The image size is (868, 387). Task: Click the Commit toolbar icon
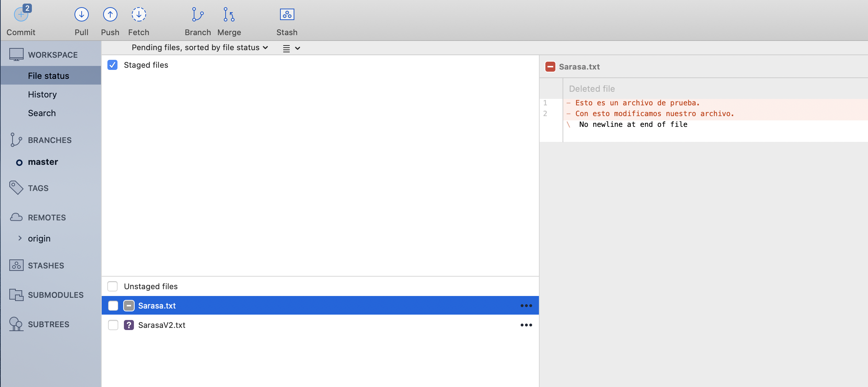point(21,15)
